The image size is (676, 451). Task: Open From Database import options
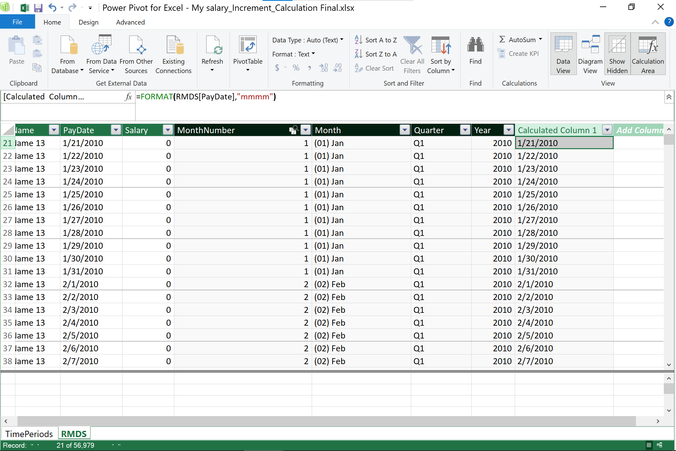tap(67, 54)
